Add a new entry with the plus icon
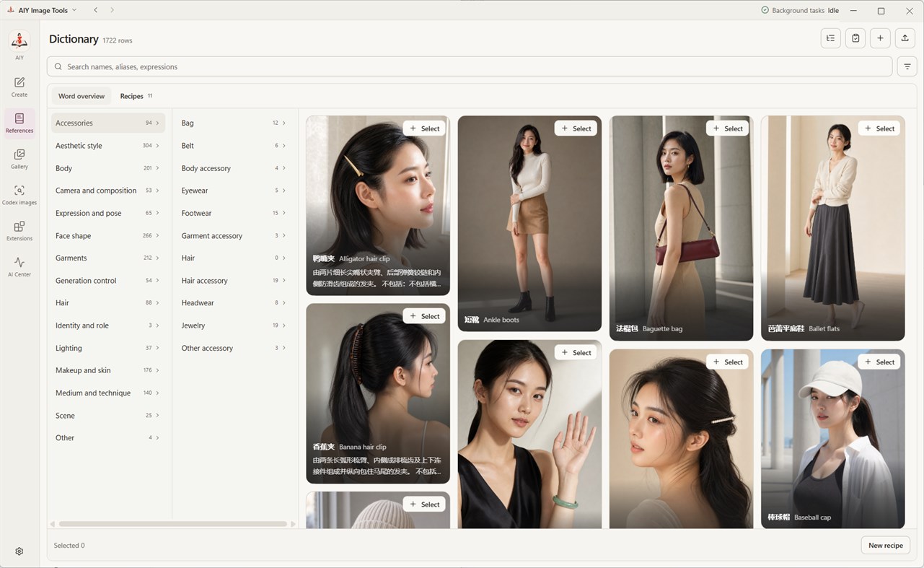924x568 pixels. (x=880, y=38)
